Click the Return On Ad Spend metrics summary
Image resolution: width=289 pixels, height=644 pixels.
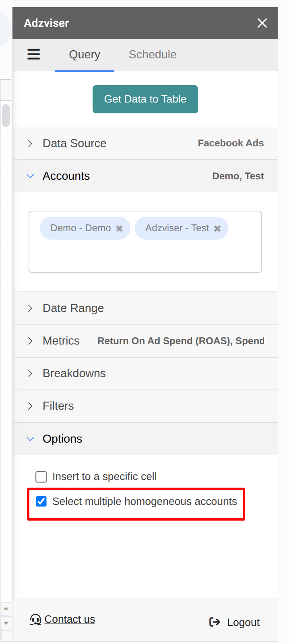[x=181, y=341]
